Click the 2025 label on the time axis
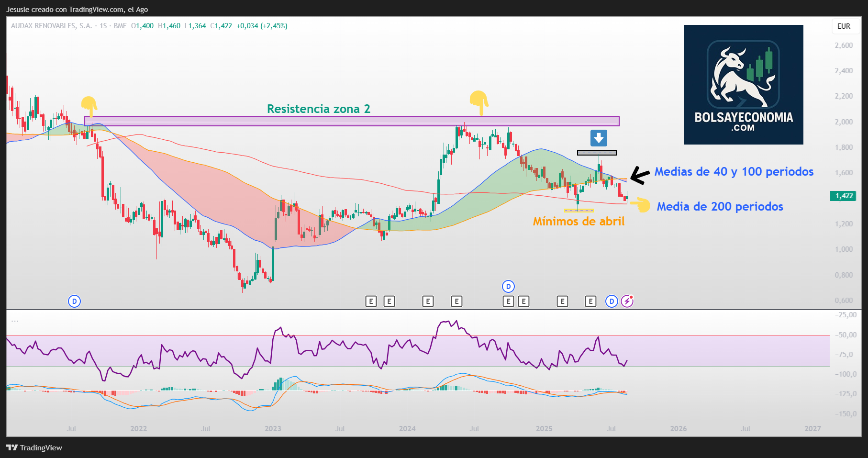Viewport: 868px width, 458px height. pyautogui.click(x=544, y=428)
